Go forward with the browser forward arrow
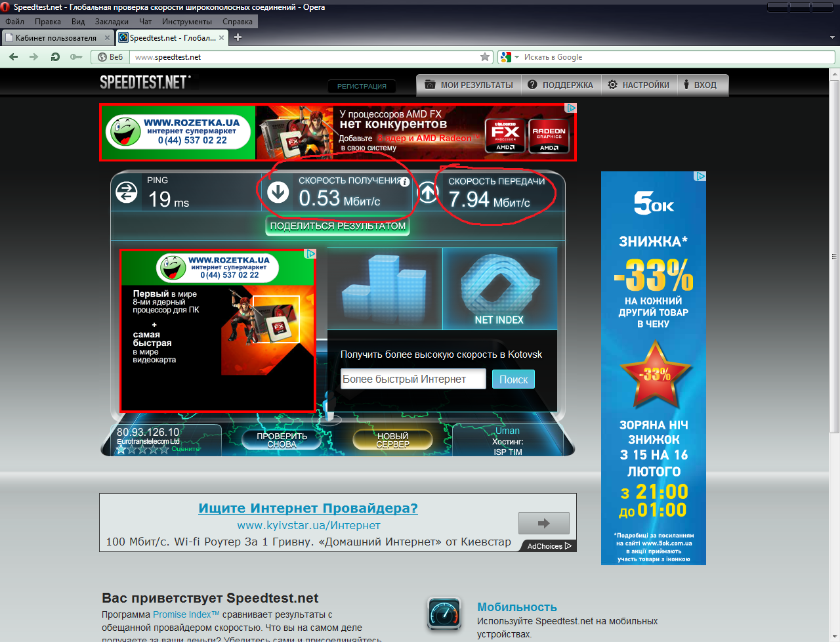Image resolution: width=840 pixels, height=642 pixels. click(x=34, y=57)
